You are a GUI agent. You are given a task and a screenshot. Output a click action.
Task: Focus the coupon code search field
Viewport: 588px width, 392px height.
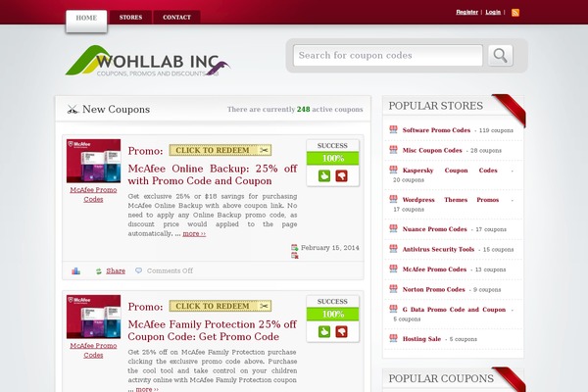coord(388,56)
